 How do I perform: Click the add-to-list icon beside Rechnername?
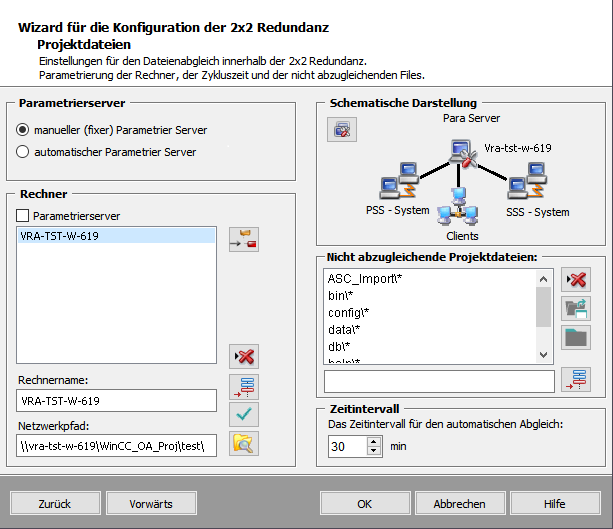(243, 387)
